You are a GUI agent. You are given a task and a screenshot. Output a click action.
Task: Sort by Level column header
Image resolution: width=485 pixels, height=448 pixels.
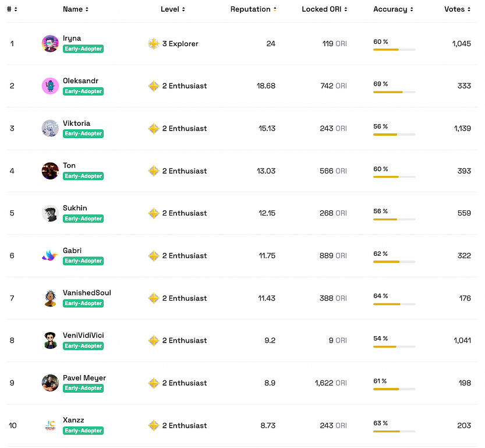pyautogui.click(x=173, y=9)
